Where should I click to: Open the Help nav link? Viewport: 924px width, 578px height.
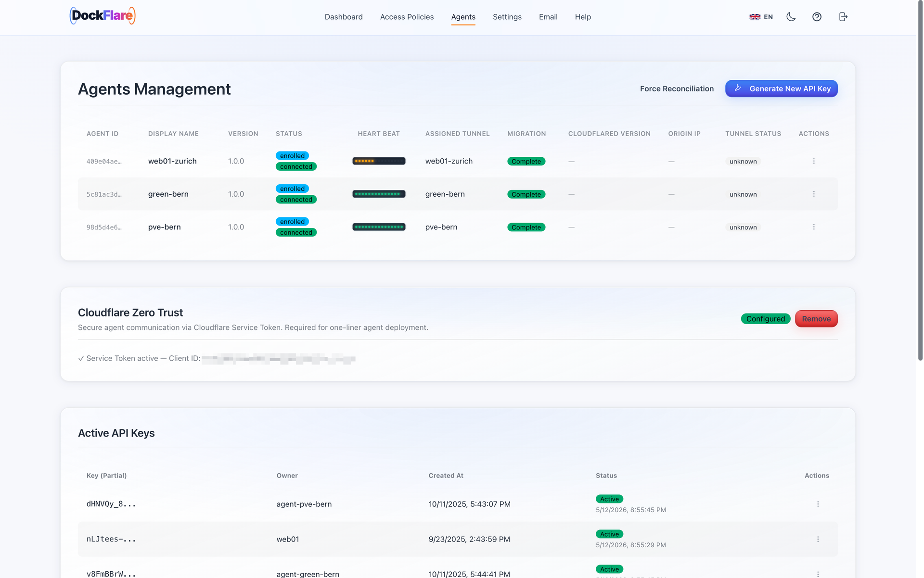pyautogui.click(x=583, y=17)
